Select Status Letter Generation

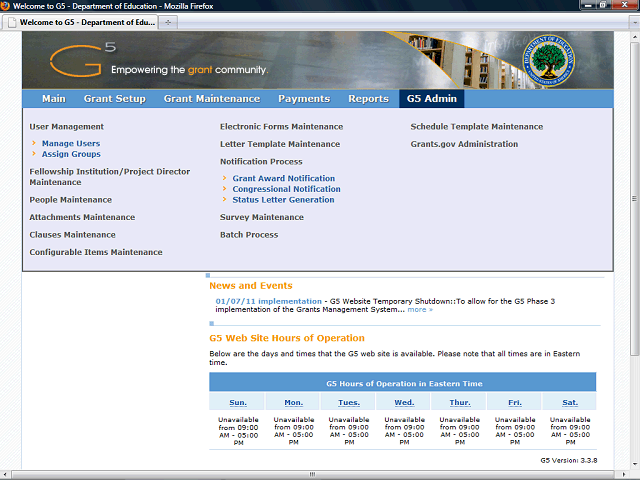[283, 200]
